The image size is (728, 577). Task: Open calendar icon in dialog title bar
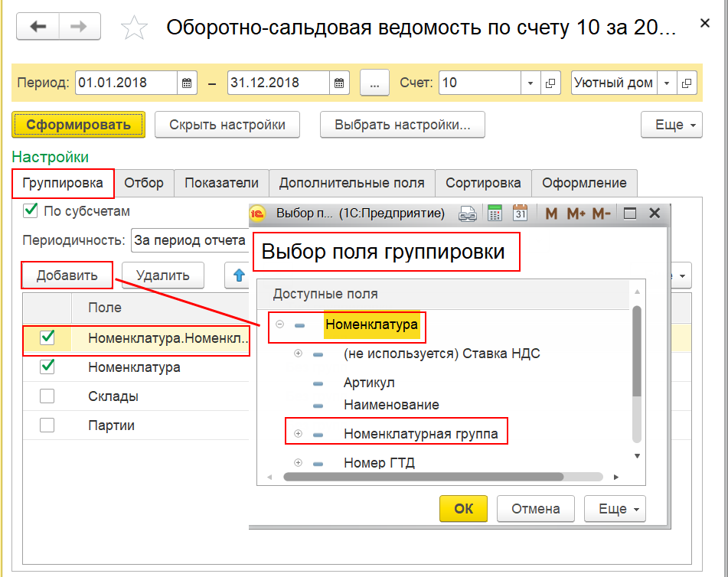click(520, 213)
